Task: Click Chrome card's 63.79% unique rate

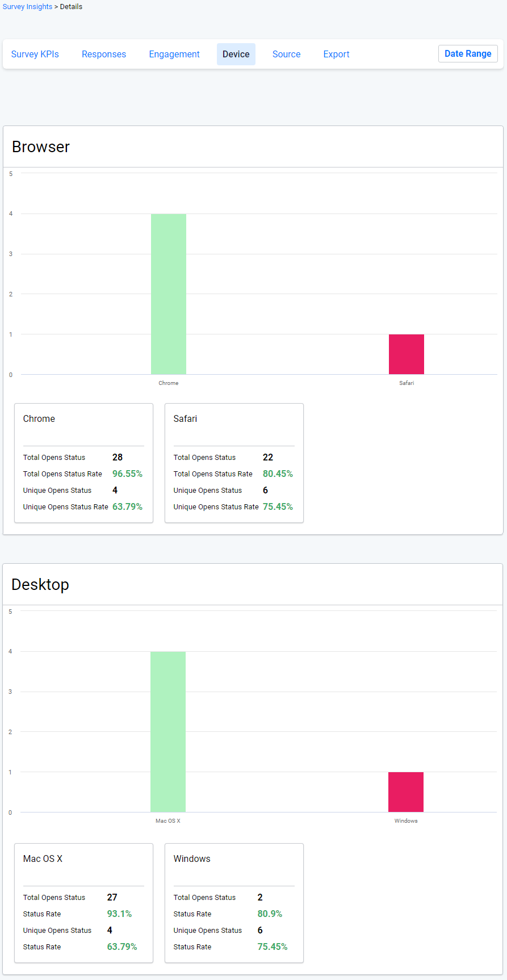Action: click(x=127, y=507)
